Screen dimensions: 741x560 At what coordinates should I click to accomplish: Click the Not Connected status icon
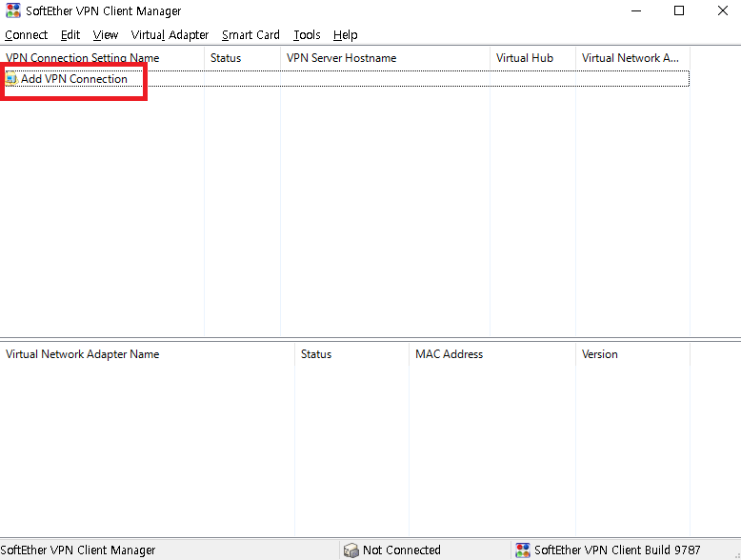350,550
